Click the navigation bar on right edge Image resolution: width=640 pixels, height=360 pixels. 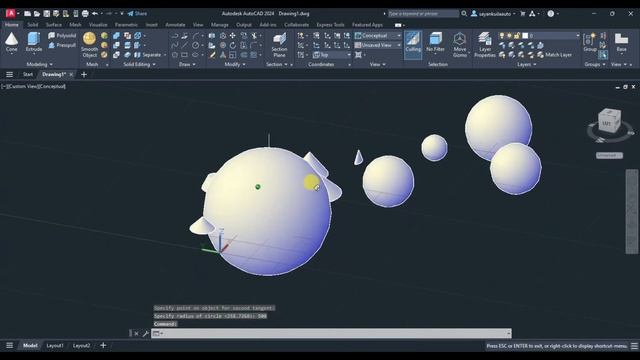[631, 211]
